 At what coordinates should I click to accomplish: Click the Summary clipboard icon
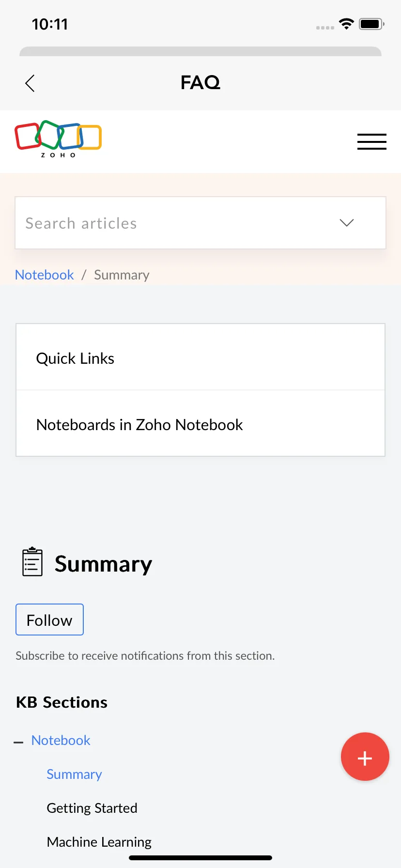click(x=32, y=562)
